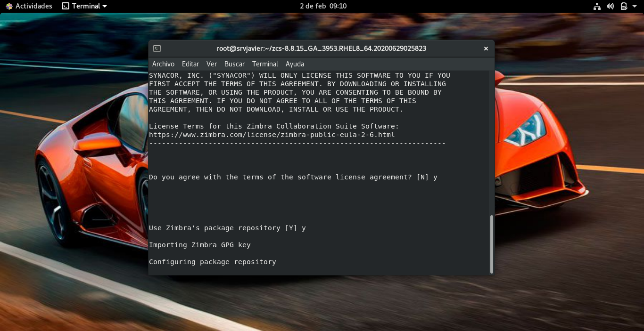Click 'Importing Zimbra GPG key' line
The image size is (644, 331).
pos(200,245)
